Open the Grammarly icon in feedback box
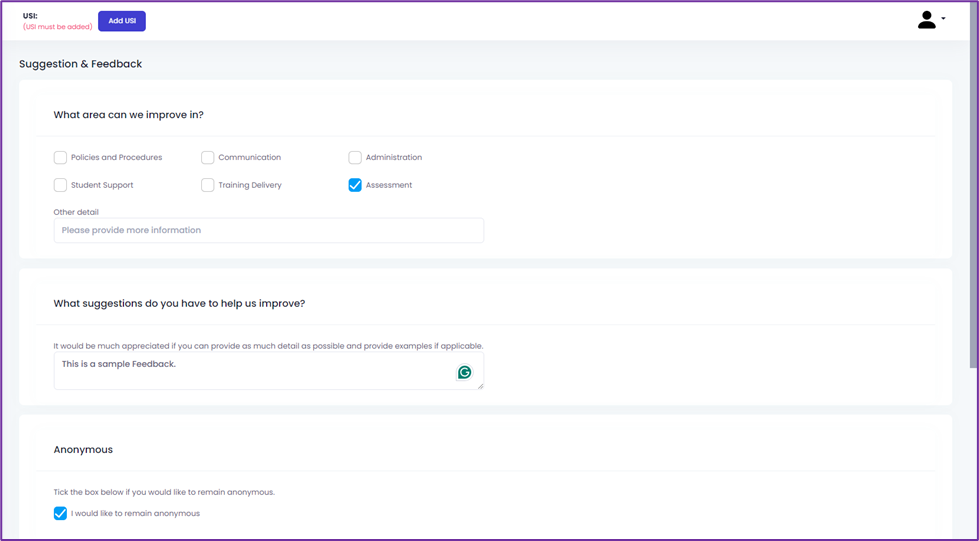The width and height of the screenshot is (979, 541). 465,372
